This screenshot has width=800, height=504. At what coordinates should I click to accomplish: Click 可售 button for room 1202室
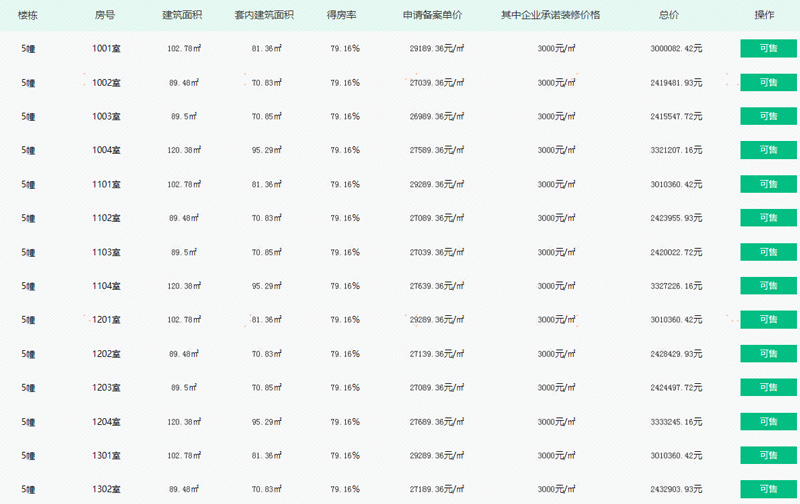768,354
